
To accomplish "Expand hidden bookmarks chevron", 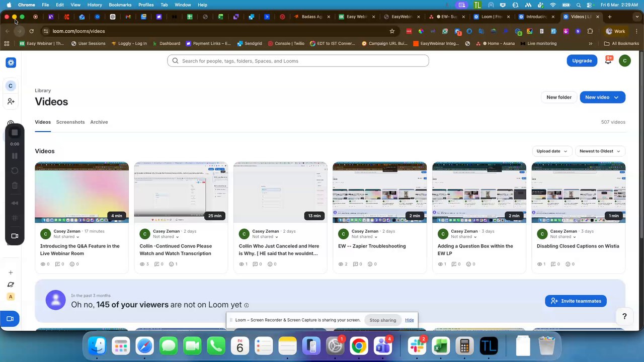I will click(x=591, y=44).
